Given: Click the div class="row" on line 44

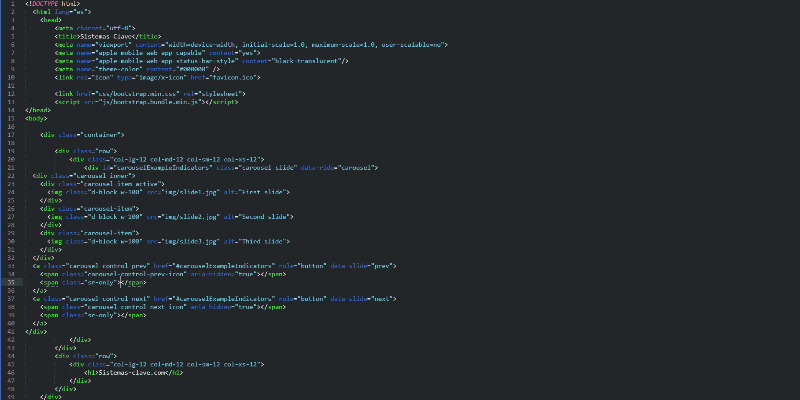Looking at the screenshot, I should point(86,356).
